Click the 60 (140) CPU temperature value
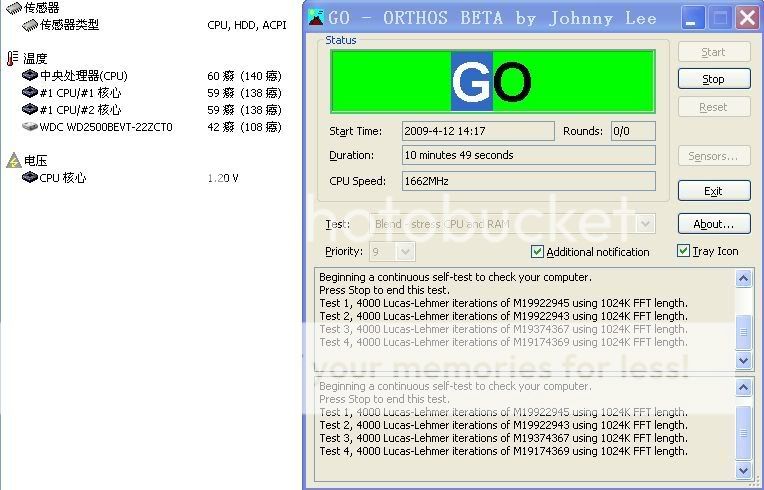The width and height of the screenshot is (764, 490). pyautogui.click(x=245, y=76)
